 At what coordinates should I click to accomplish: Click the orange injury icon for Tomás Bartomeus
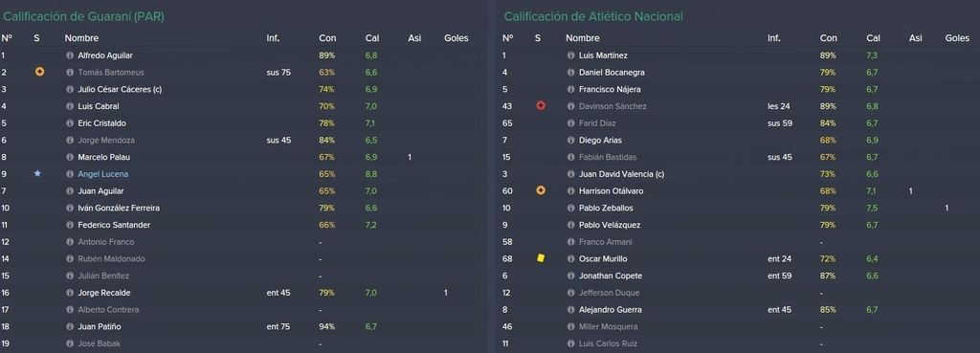tap(40, 73)
